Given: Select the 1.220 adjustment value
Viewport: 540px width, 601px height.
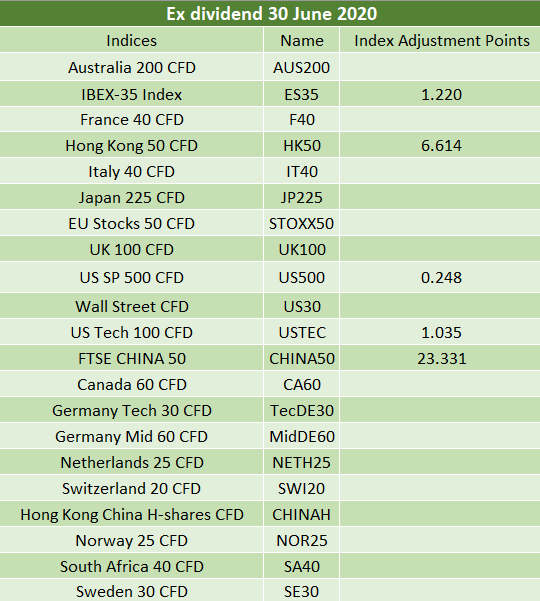Looking at the screenshot, I should click(x=440, y=94).
